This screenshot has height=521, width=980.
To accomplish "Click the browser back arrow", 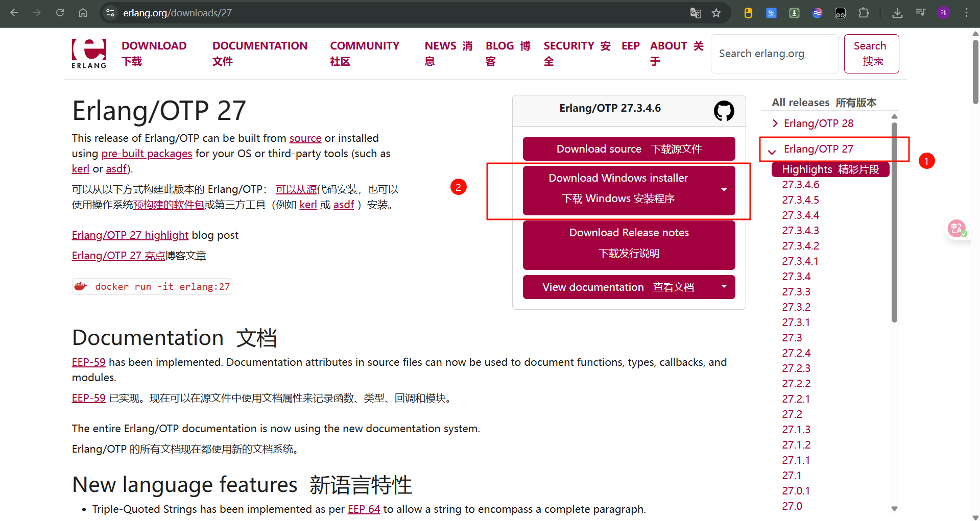I will pyautogui.click(x=14, y=13).
